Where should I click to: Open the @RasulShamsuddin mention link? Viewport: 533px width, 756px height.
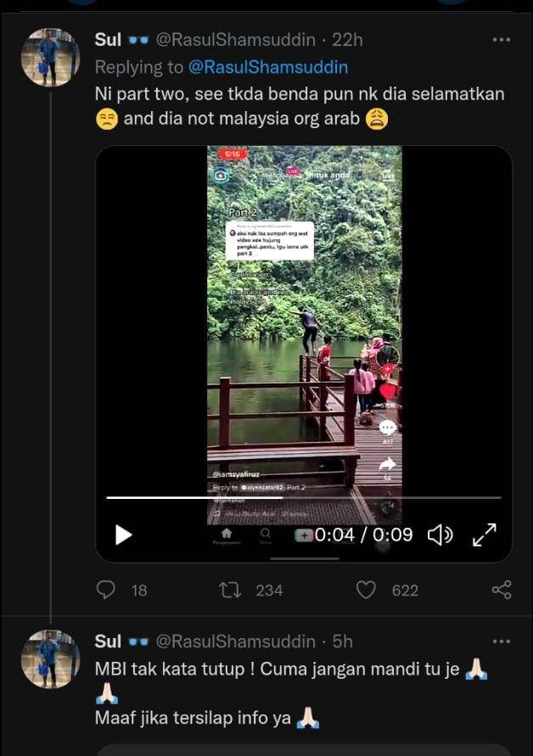click(268, 67)
